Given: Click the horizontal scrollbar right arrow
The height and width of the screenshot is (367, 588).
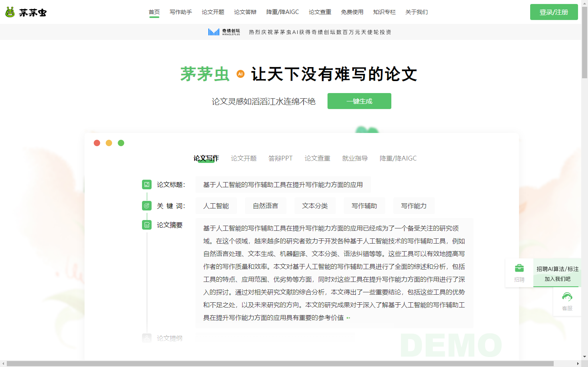Looking at the screenshot, I should pos(578,363).
